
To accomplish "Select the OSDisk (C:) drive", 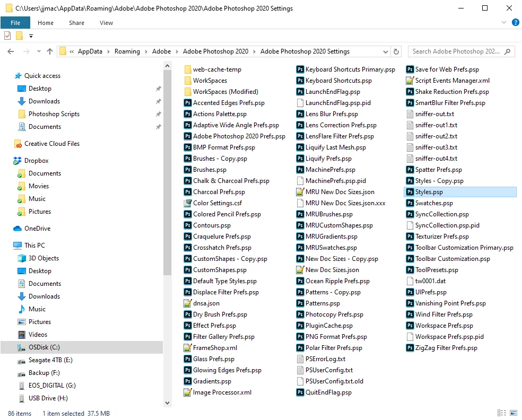I will click(x=82, y=347).
